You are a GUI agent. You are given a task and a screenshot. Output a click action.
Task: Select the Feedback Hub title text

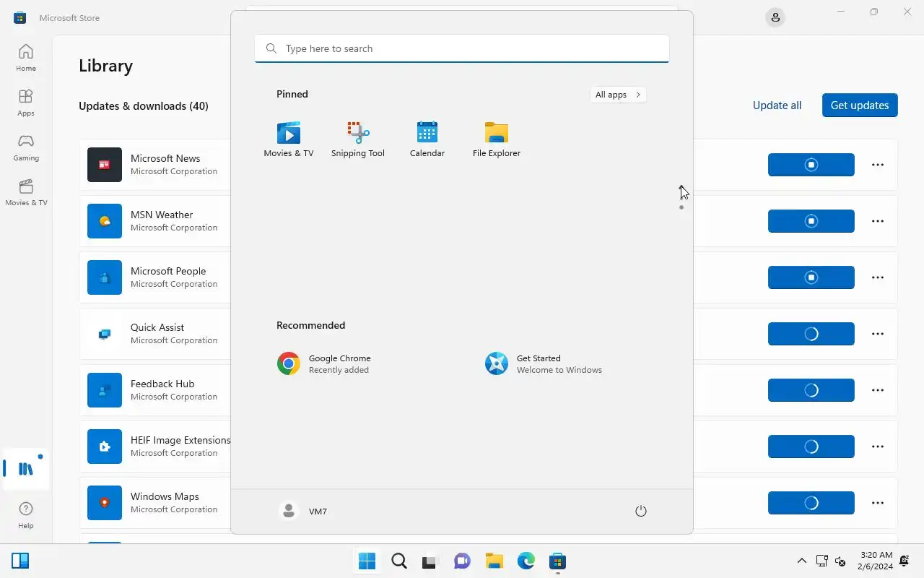(162, 384)
